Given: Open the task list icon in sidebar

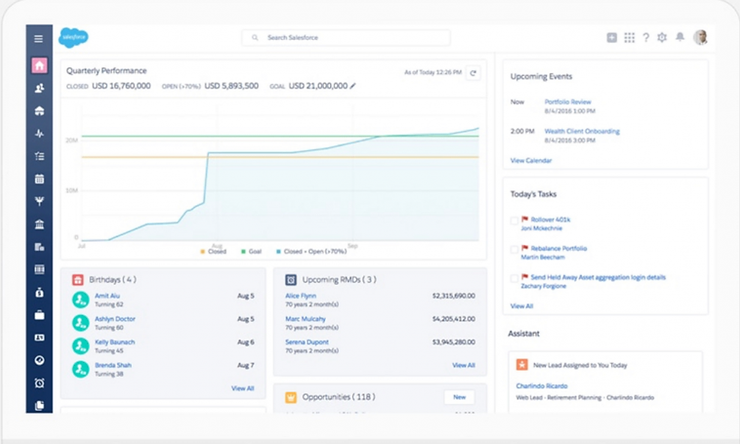Looking at the screenshot, I should coord(39,156).
